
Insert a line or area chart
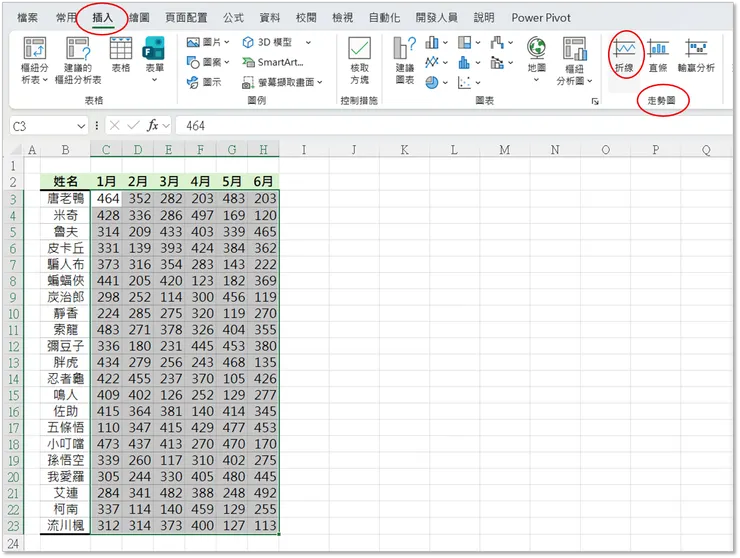pos(432,62)
